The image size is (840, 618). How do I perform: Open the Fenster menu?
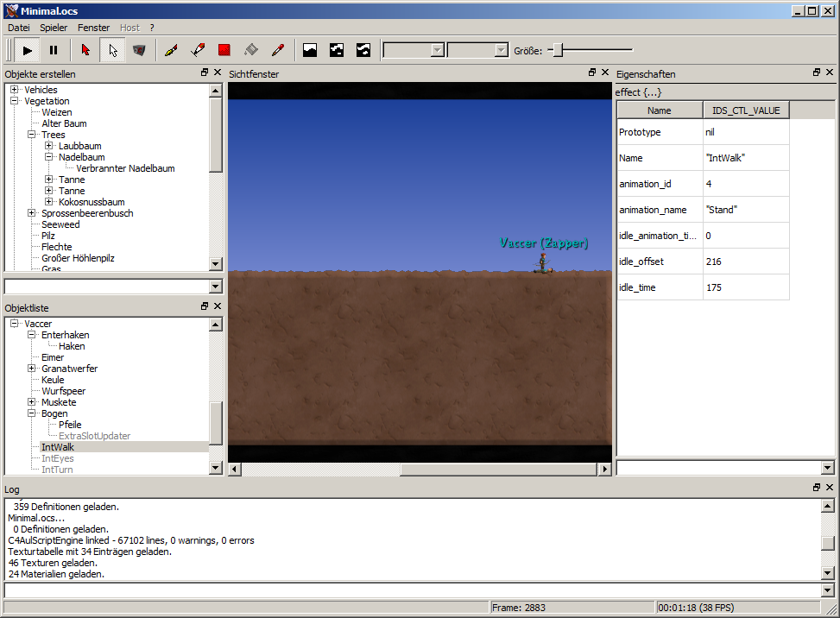tap(93, 28)
